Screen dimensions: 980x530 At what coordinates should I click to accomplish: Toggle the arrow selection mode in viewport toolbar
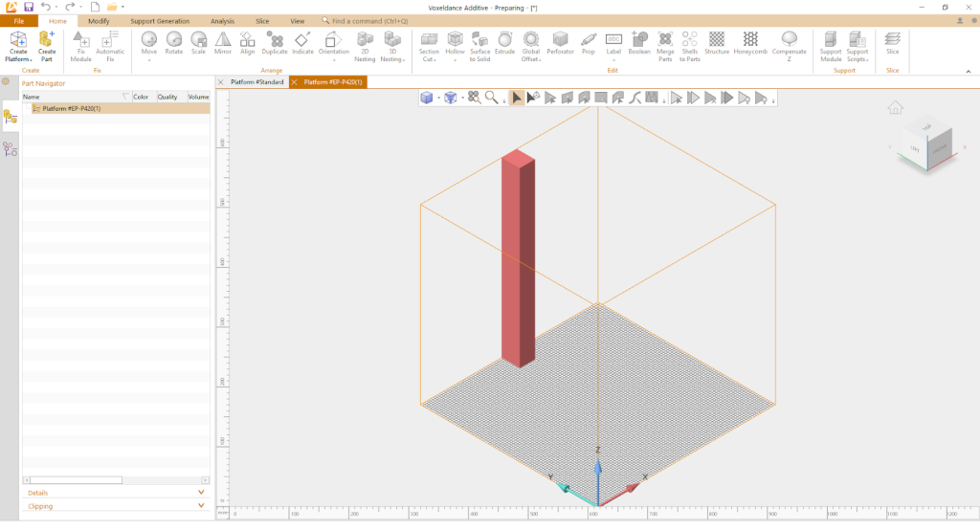click(x=517, y=98)
